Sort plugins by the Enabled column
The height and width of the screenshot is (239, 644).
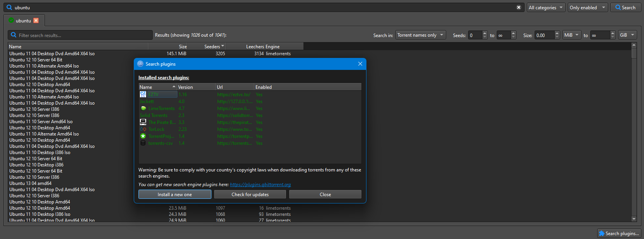point(308,87)
